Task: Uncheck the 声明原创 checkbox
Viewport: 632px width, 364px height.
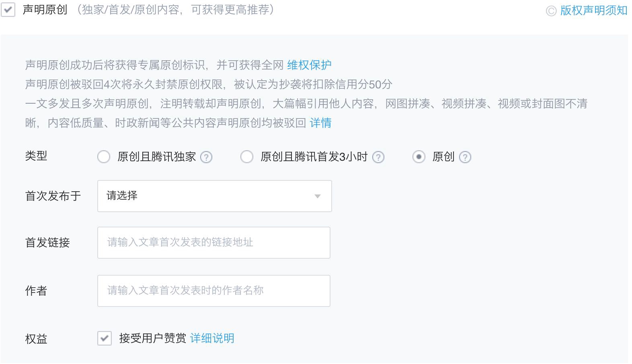Action: coord(8,10)
